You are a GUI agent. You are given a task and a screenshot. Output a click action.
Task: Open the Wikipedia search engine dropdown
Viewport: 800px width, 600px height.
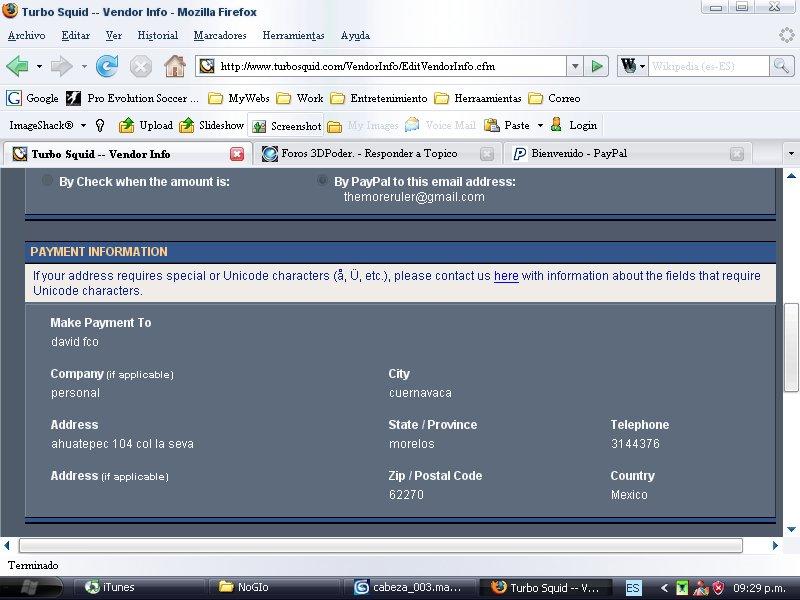coord(642,66)
